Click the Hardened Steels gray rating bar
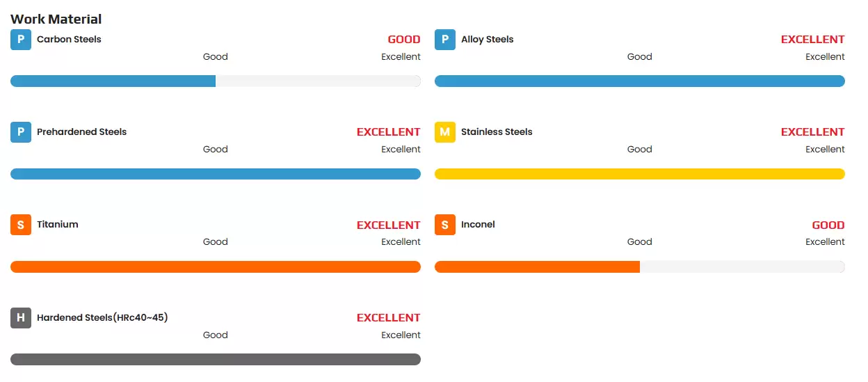This screenshot has width=868, height=382. [215, 359]
